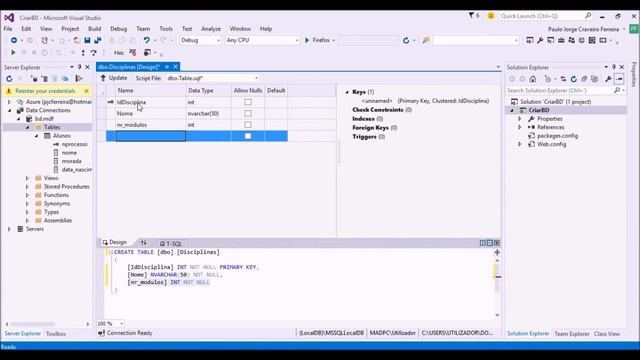Click the Open File folder icon
This screenshot has height=360, width=640.
click(x=77, y=40)
